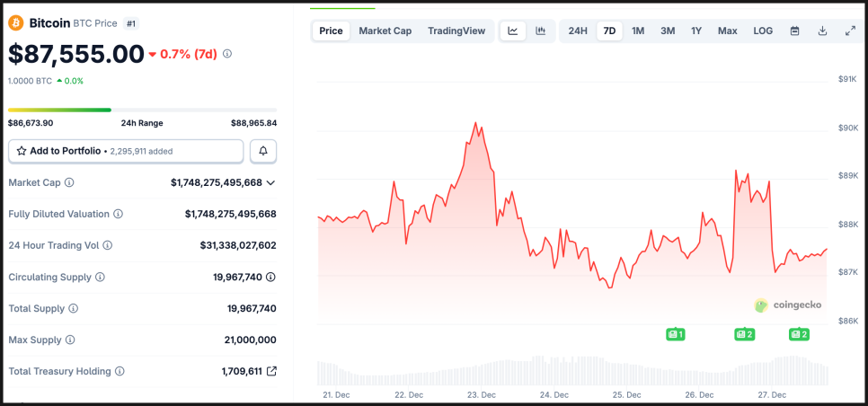This screenshot has width=868, height=406.
Task: Switch to line chart view icon
Action: (x=512, y=31)
